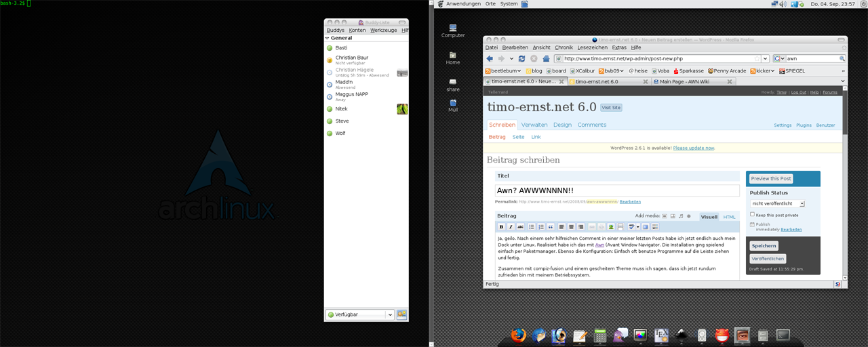
Task: Apply strikethrough (ABC) formatting in editor
Action: (520, 227)
